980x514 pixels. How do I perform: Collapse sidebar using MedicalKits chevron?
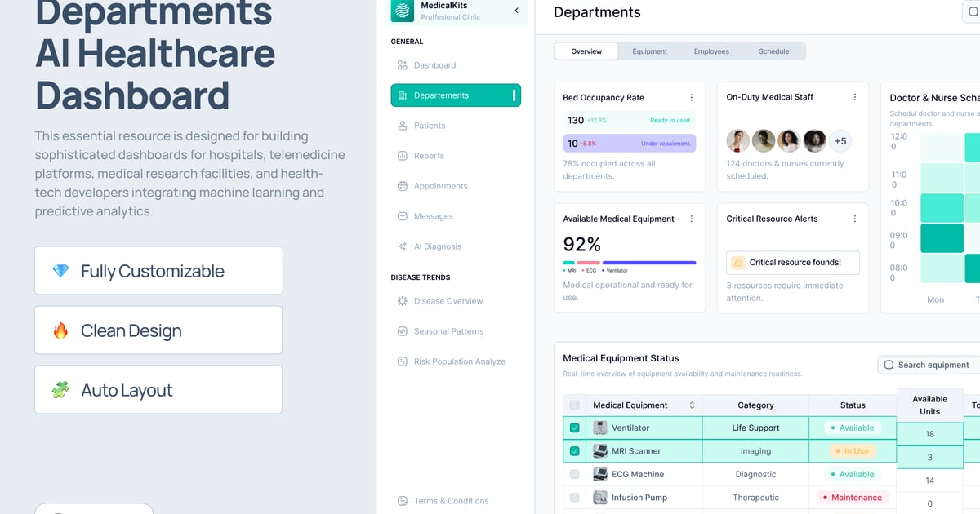(x=516, y=11)
